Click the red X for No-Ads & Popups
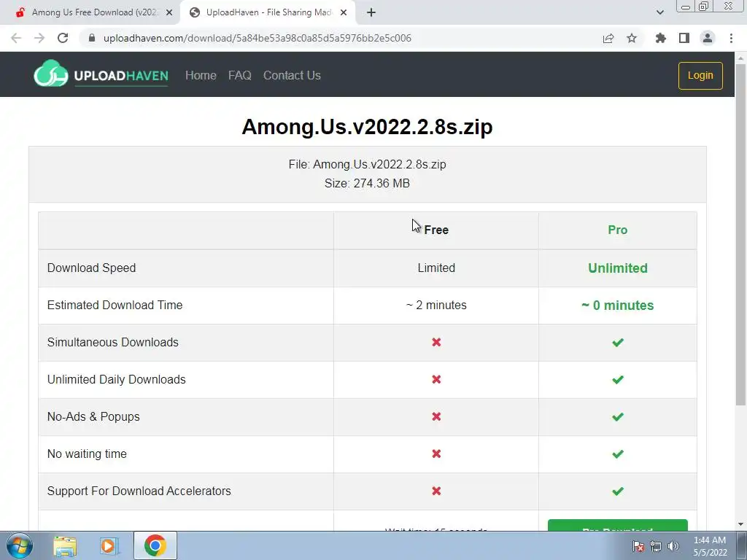This screenshot has height=560, width=747. click(x=436, y=416)
